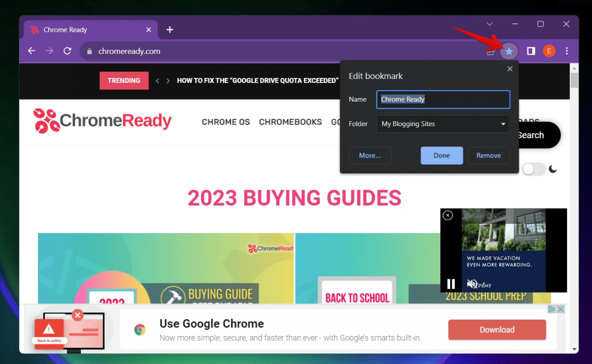Click the Done button
This screenshot has width=592, height=364.
pyautogui.click(x=442, y=156)
